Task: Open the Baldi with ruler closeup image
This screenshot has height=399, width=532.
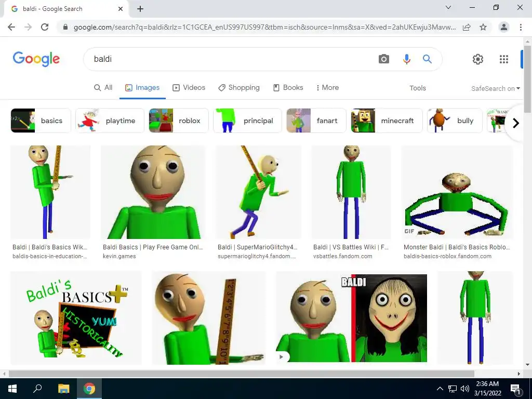Action: tap(208, 318)
